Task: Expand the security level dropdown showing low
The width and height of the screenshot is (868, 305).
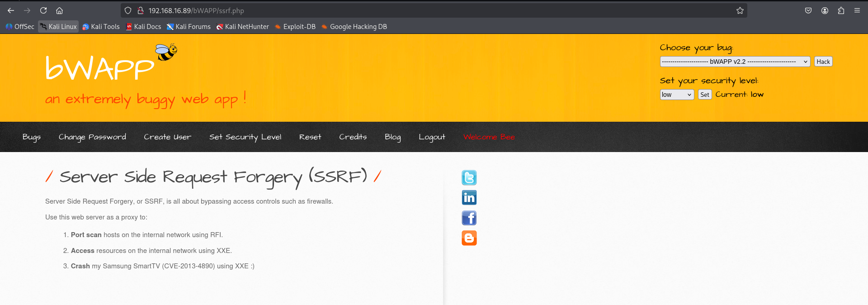Action: (677, 95)
